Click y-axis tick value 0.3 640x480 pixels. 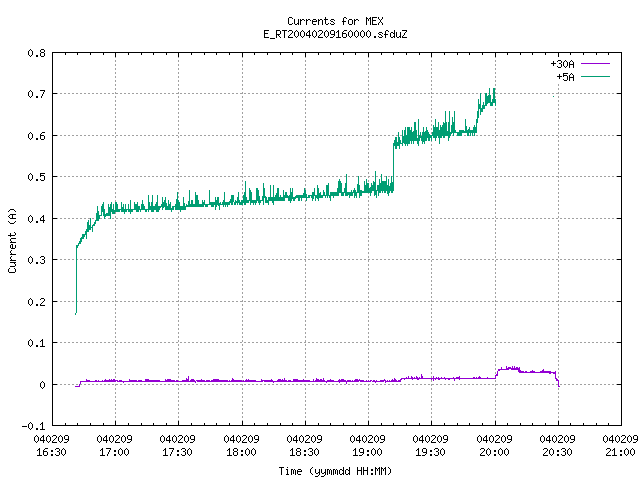[x=36, y=260]
